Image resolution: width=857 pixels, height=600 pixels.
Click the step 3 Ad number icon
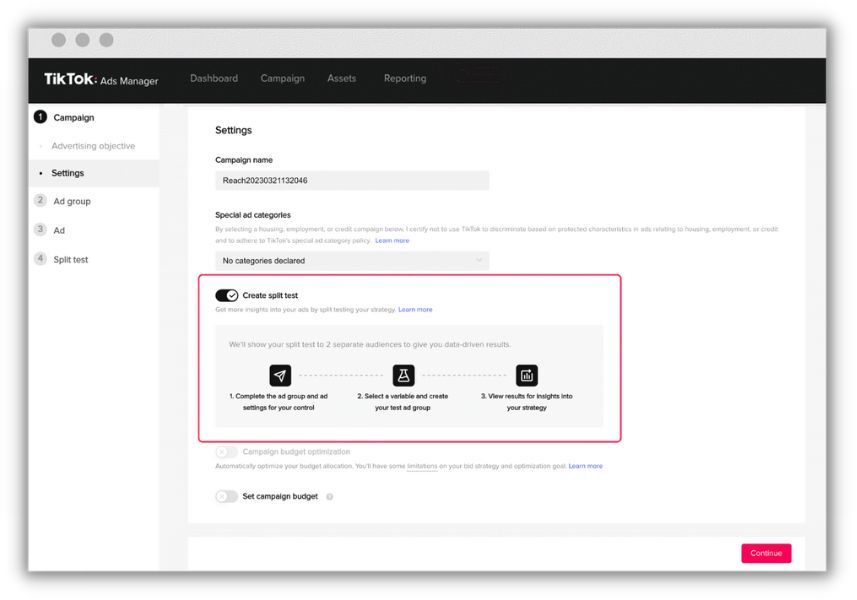pyautogui.click(x=40, y=230)
